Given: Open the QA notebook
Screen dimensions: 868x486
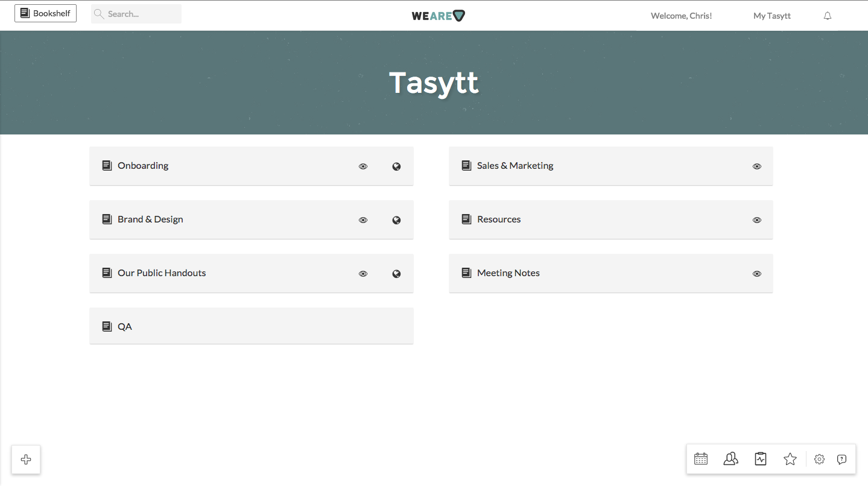Looking at the screenshot, I should (x=125, y=326).
